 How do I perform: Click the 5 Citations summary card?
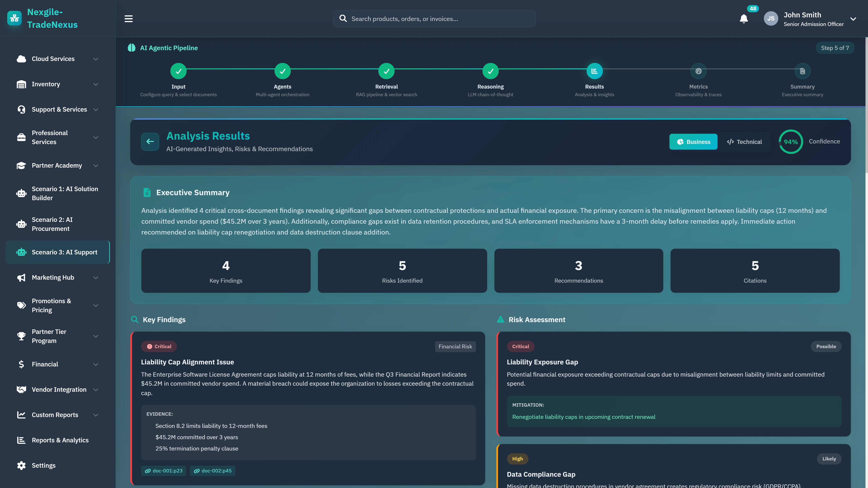click(755, 271)
